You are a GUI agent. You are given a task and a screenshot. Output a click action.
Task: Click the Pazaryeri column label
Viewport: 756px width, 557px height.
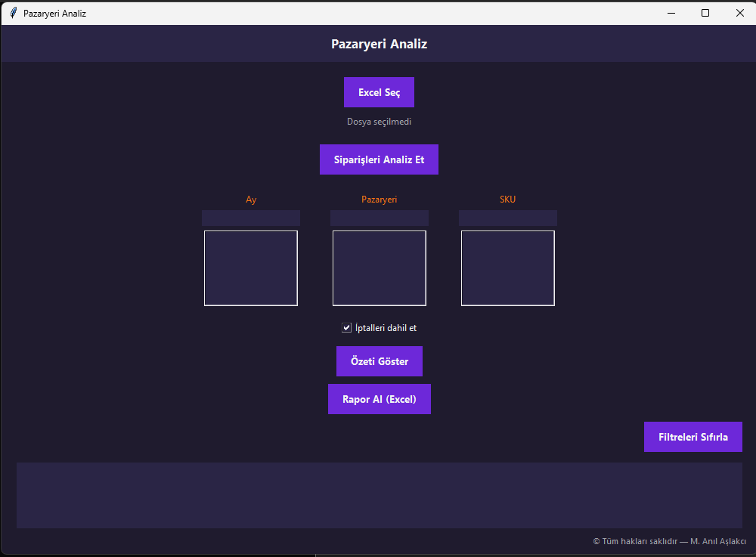pyautogui.click(x=380, y=200)
